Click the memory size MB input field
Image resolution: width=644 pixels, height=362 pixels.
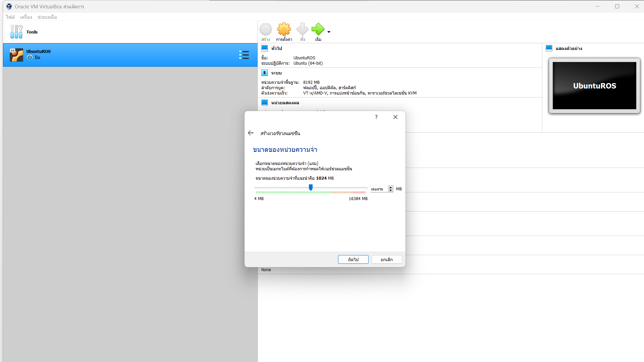(379, 189)
